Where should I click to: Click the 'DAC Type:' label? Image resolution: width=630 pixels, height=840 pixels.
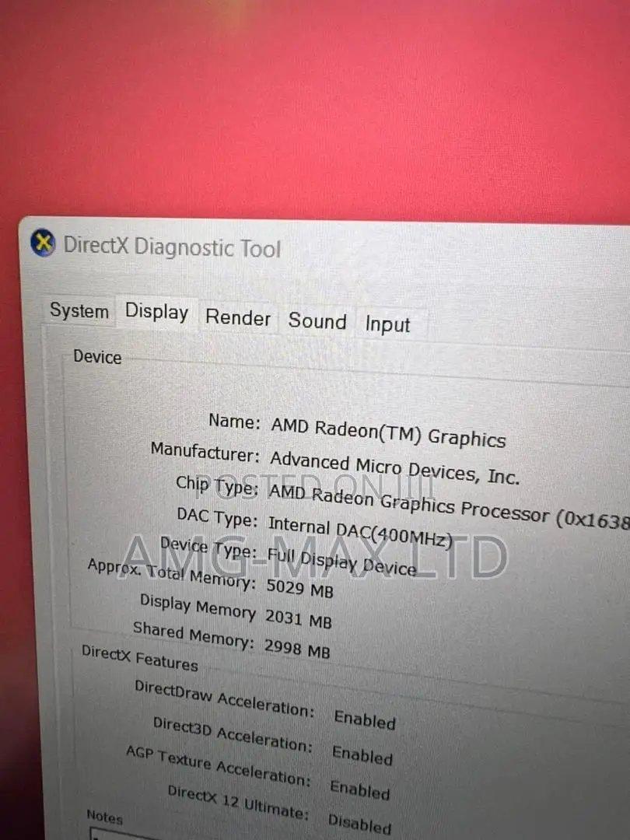click(x=217, y=517)
